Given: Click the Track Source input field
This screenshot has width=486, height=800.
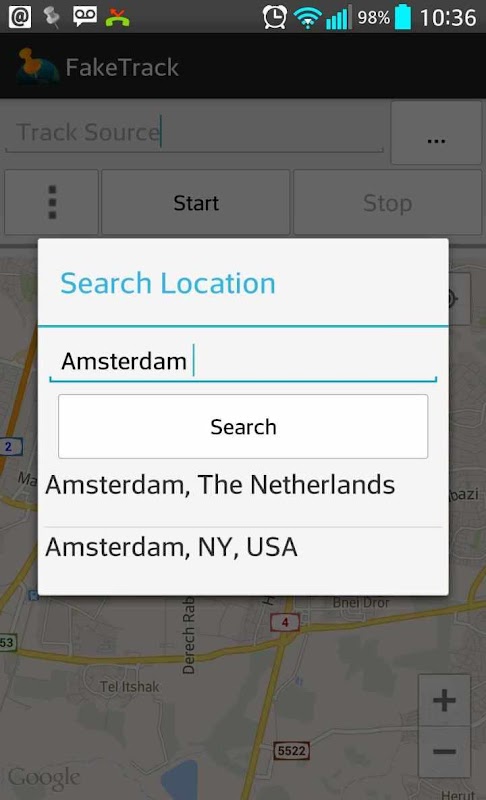Looking at the screenshot, I should [194, 133].
